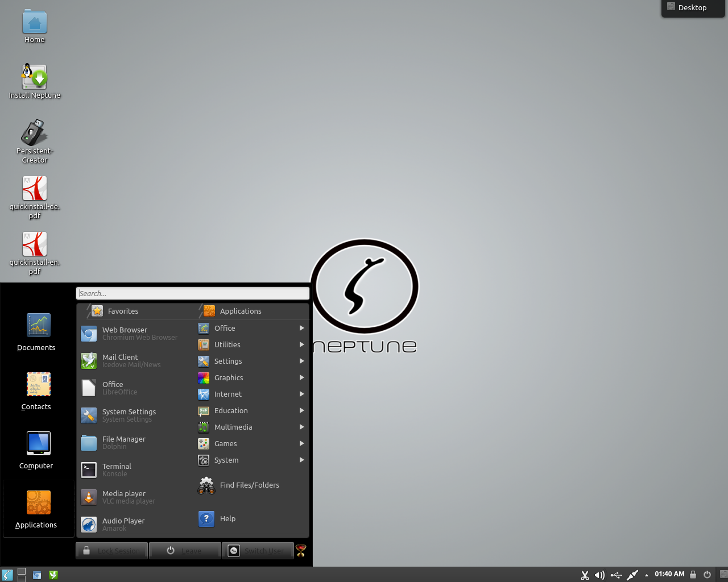
Task: Click the Switch User button
Action: (258, 551)
